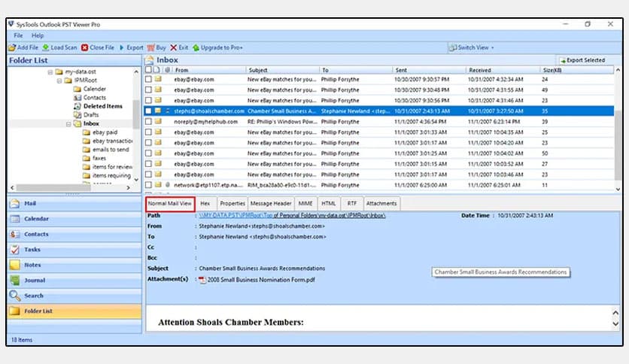Toggle the select-all checkbox in header

click(148, 70)
